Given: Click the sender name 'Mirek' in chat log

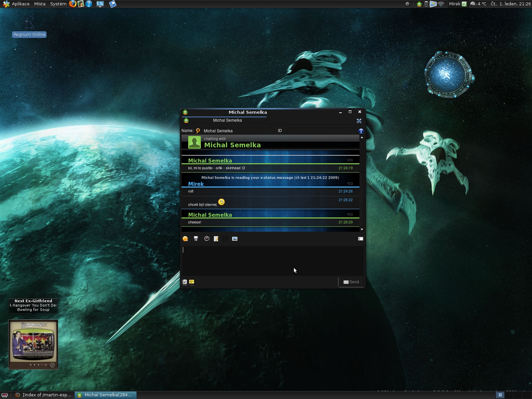Looking at the screenshot, I should click(x=196, y=184).
